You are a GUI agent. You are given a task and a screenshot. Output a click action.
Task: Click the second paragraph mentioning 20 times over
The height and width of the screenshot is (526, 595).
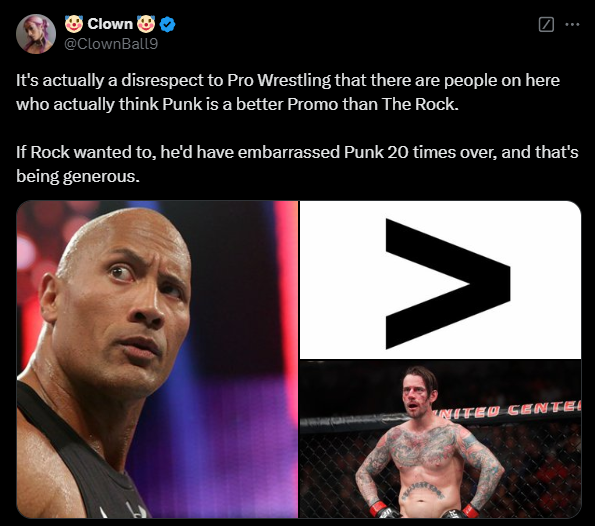tap(297, 164)
